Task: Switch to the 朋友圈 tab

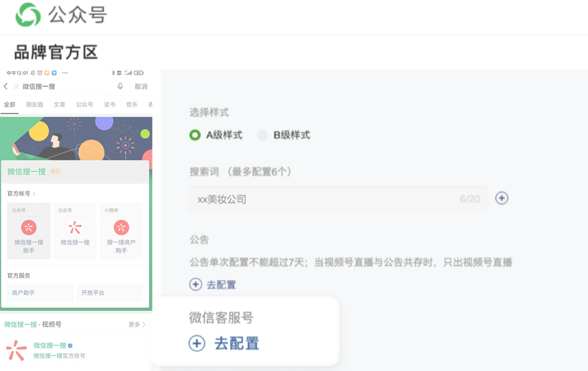Action: pyautogui.click(x=34, y=104)
